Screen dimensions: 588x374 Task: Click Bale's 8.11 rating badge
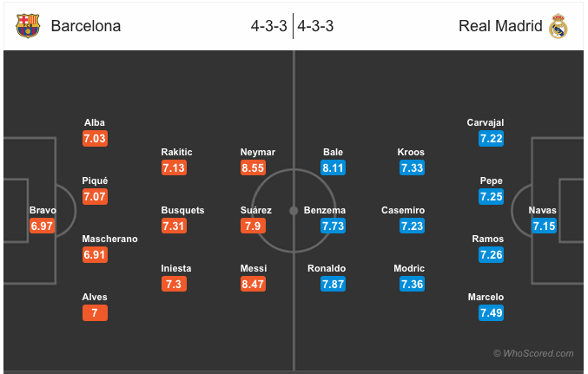coord(333,167)
